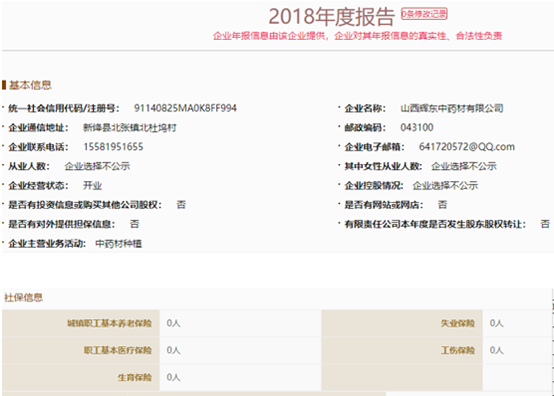Click the 生育保险 header cell
Screen dimensions: 554x396
pyautogui.click(x=81, y=377)
